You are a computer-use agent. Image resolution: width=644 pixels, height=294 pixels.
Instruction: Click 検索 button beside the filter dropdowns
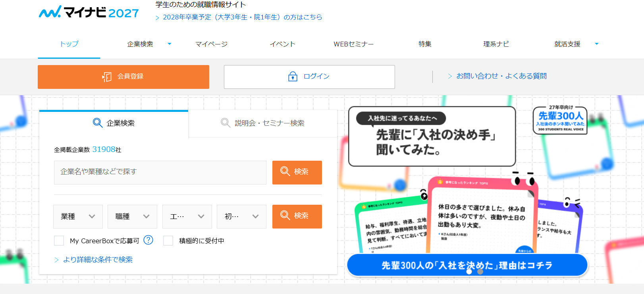pyautogui.click(x=297, y=217)
